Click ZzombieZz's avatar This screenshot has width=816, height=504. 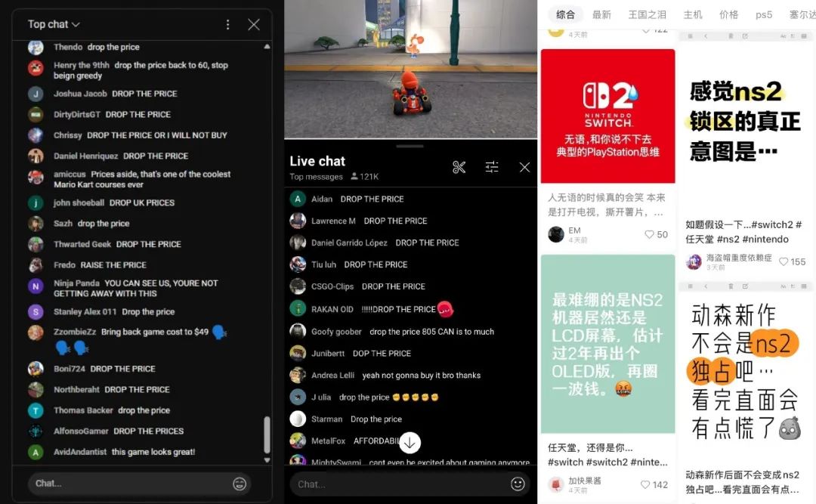point(36,332)
